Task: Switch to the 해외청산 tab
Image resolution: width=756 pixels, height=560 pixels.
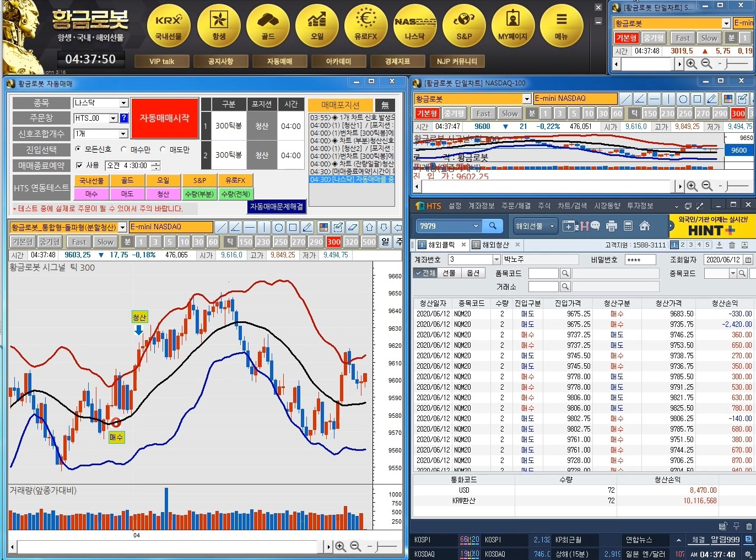Action: click(495, 245)
